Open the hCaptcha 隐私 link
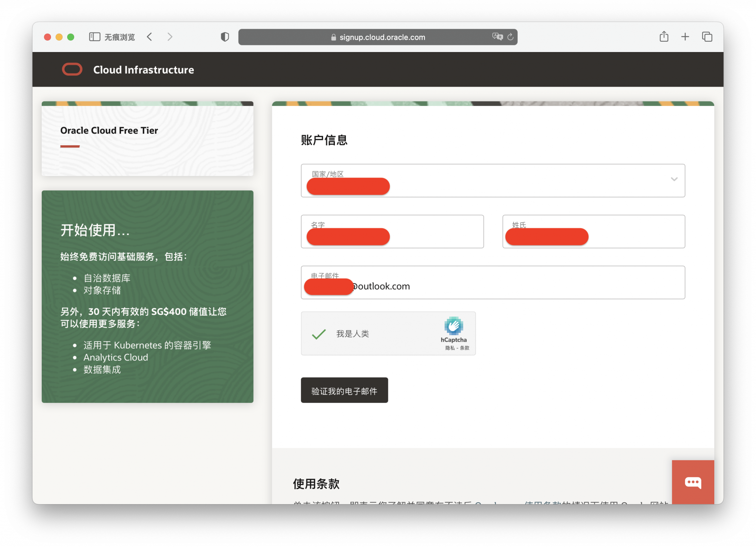Image resolution: width=756 pixels, height=547 pixels. (x=450, y=348)
